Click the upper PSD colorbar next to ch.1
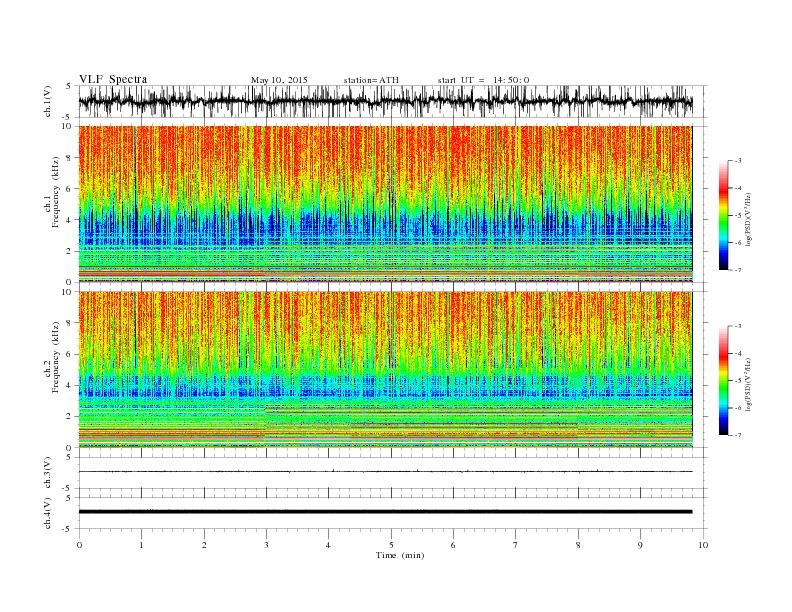The image size is (792, 612). pyautogui.click(x=723, y=215)
